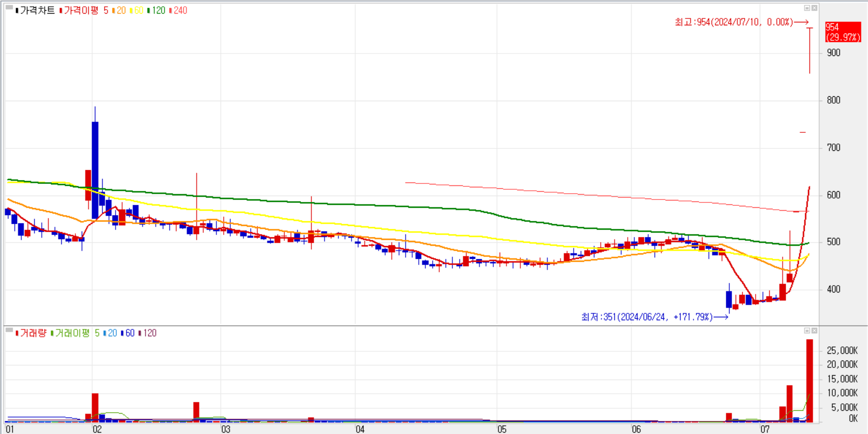Image resolution: width=868 pixels, height=434 pixels.
Task: Click the maximize icon of the volume panel
Action: point(807,331)
